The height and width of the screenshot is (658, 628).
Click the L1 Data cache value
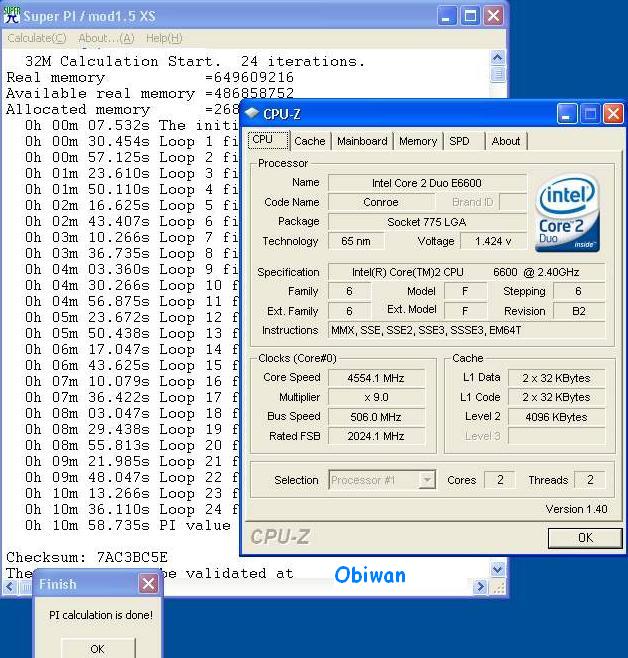pyautogui.click(x=556, y=378)
